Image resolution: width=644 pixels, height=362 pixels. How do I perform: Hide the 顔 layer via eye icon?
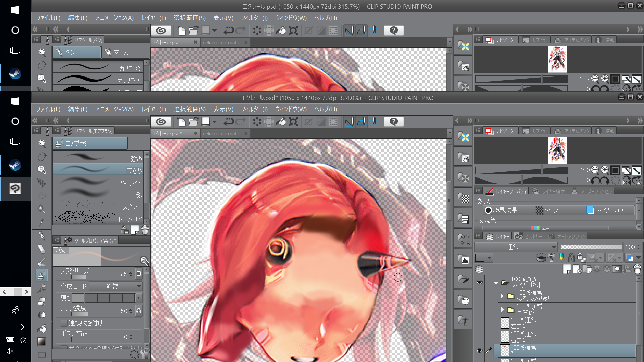(x=480, y=351)
